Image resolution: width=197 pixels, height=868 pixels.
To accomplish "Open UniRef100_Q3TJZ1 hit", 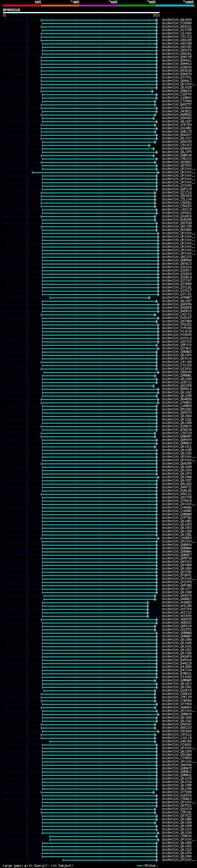I will pos(177,294).
